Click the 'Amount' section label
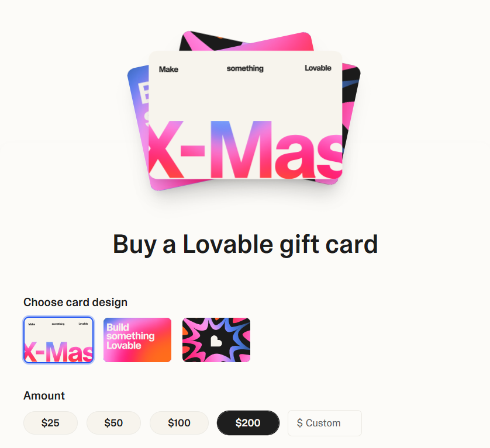The image size is (490, 448). pos(44,395)
